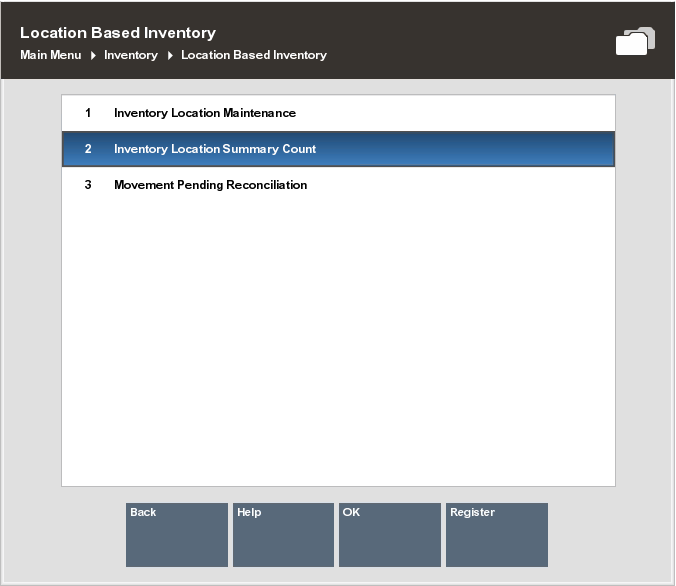The image size is (676, 586).
Task: Click the 'Location Based Inventory' page title
Action: click(118, 33)
